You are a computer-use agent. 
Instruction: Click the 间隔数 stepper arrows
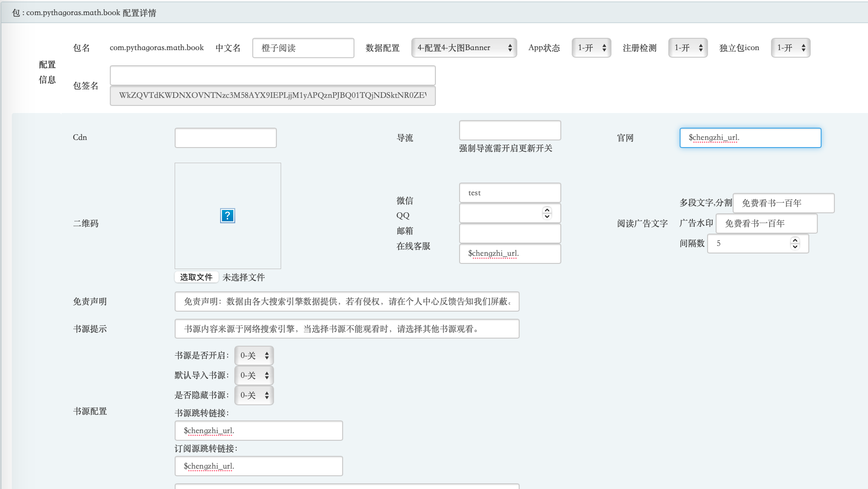click(x=795, y=244)
